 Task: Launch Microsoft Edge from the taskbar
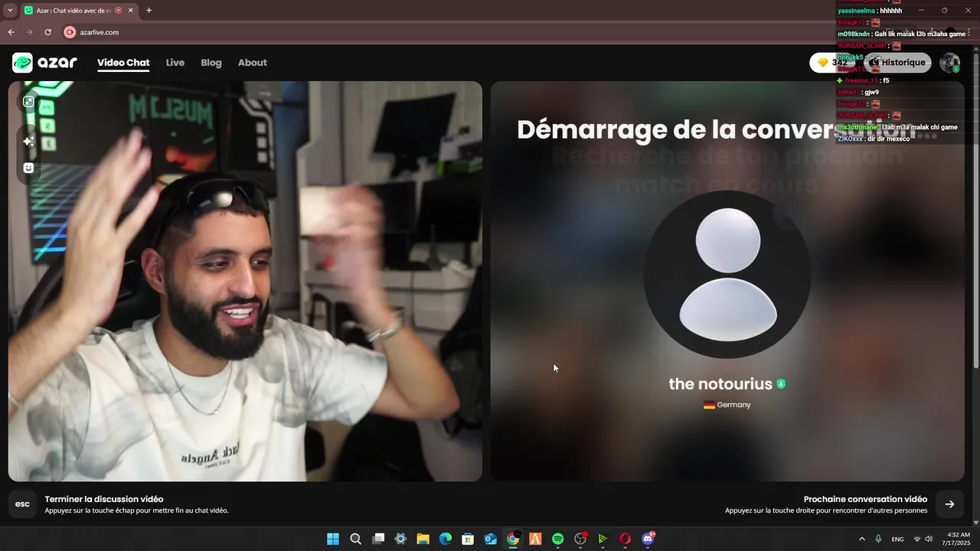446,539
